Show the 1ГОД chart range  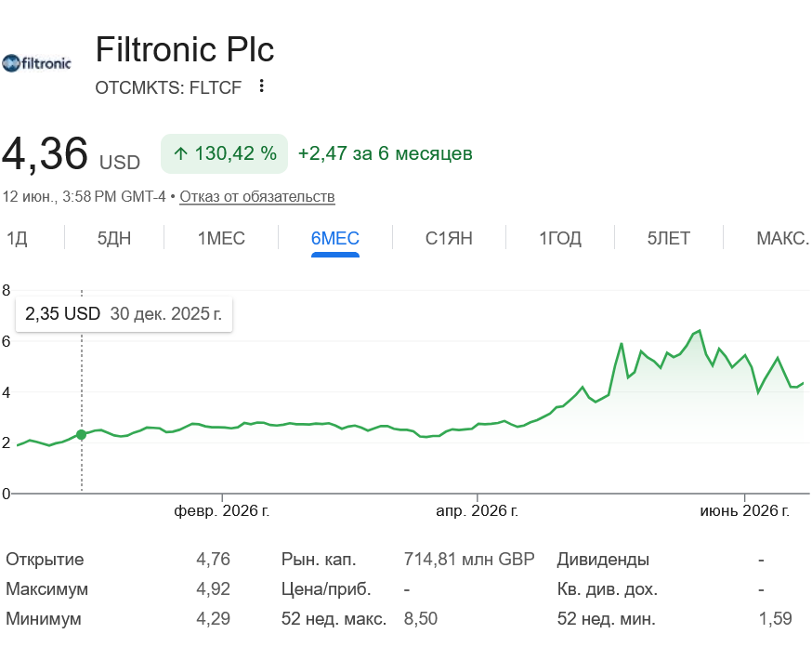tap(560, 238)
